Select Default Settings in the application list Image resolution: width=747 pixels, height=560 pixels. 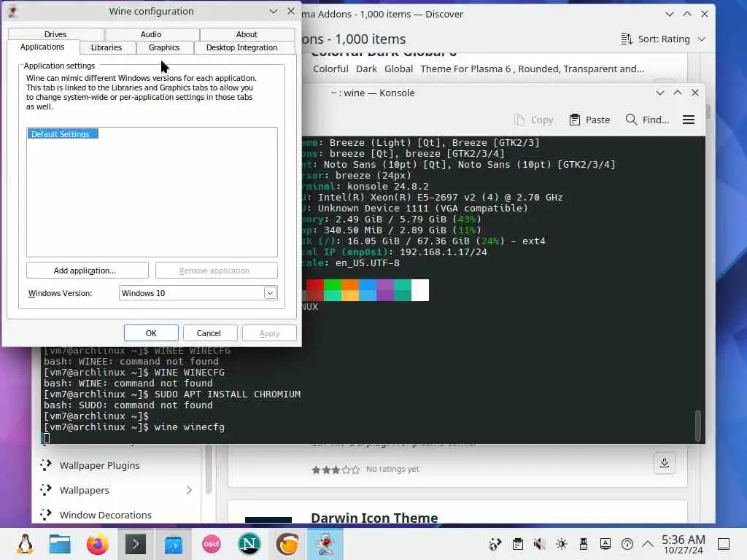pos(63,134)
